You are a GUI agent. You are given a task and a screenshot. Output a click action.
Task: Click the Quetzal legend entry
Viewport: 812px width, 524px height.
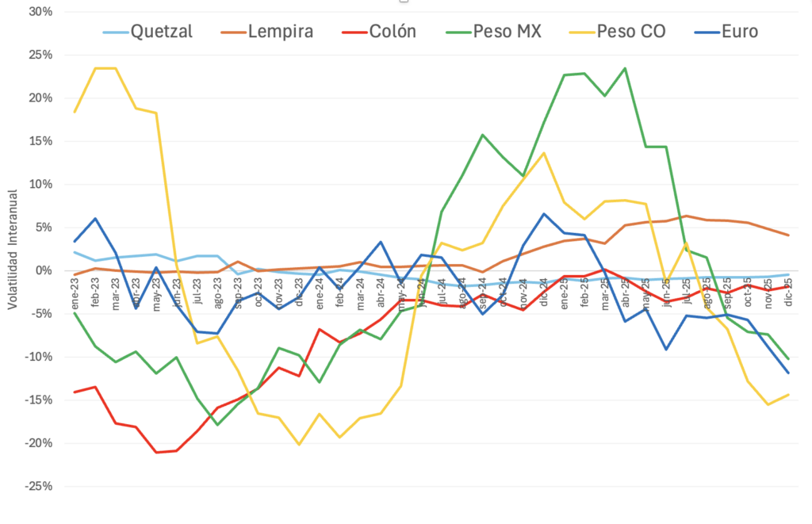click(161, 32)
